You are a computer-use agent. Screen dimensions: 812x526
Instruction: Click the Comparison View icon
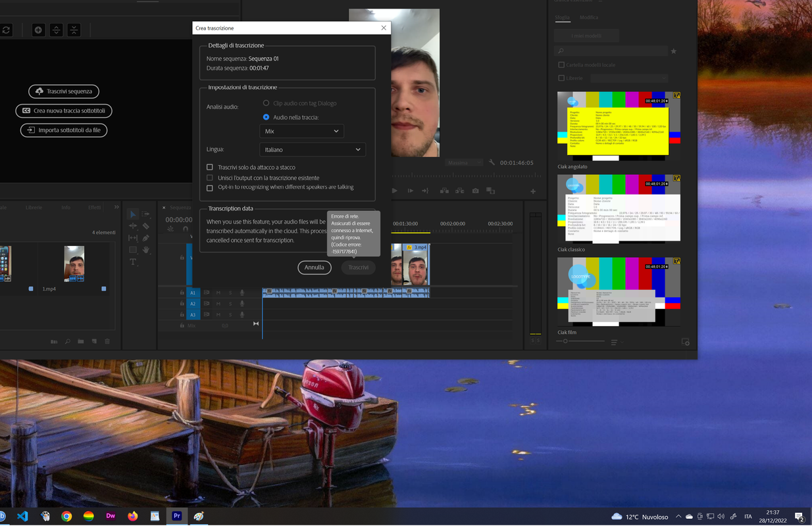tap(490, 191)
